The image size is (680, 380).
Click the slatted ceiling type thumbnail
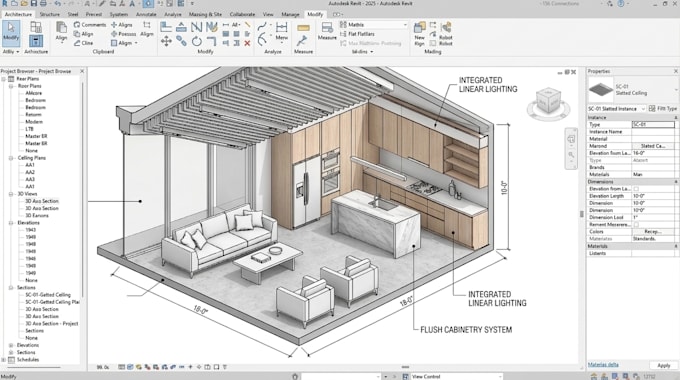pyautogui.click(x=601, y=89)
